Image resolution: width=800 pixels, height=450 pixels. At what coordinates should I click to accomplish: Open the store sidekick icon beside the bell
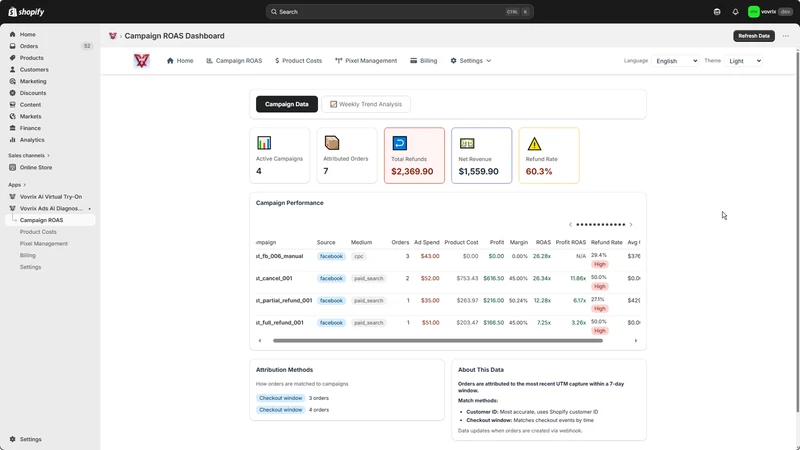[x=717, y=12]
